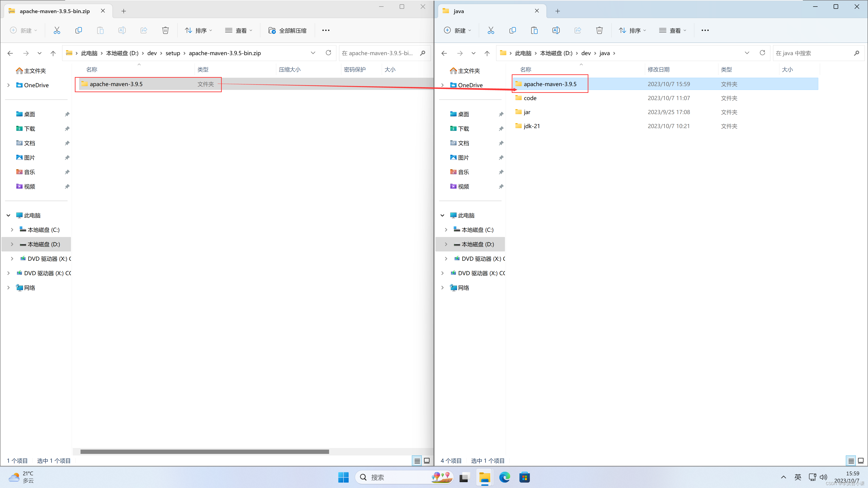The image size is (868, 488).
Task: Click Copy icon in java window toolbar
Action: [512, 30]
